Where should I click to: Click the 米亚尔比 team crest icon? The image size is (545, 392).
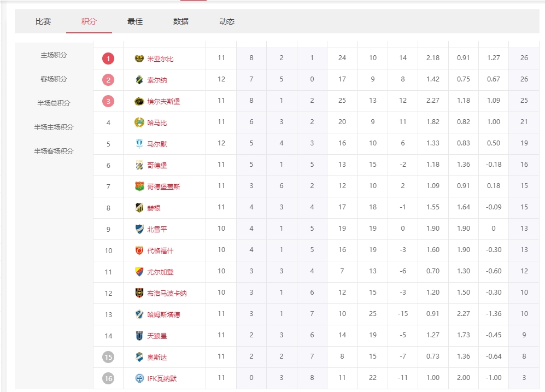click(x=139, y=58)
